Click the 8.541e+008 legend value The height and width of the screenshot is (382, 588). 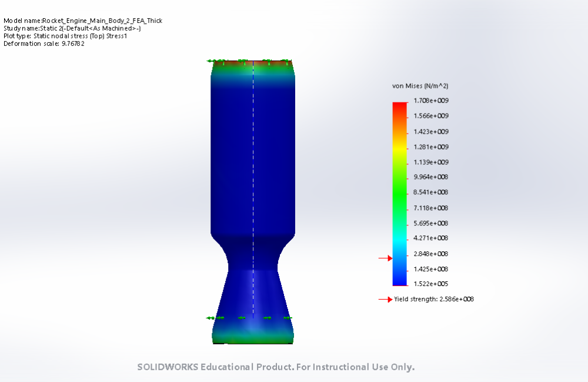[431, 192]
